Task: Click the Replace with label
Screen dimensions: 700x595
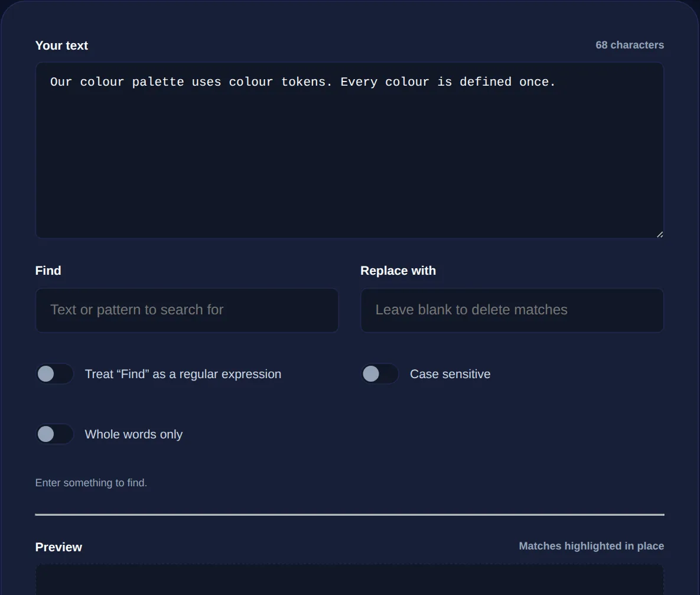Action: pos(398,271)
